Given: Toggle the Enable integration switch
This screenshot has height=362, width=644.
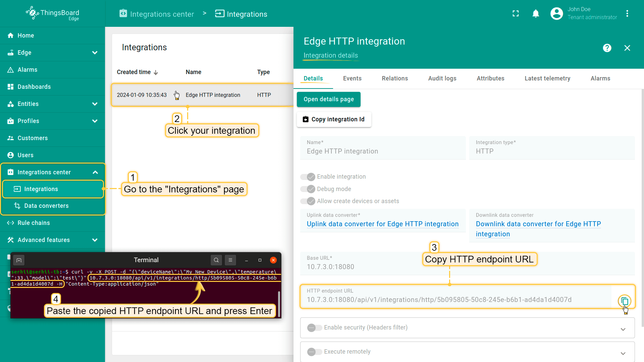Looking at the screenshot, I should coord(308,177).
